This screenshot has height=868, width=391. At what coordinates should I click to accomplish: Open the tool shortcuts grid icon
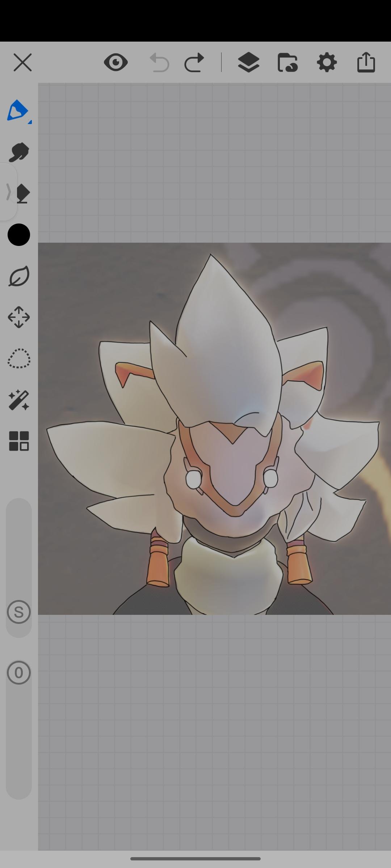tap(19, 441)
